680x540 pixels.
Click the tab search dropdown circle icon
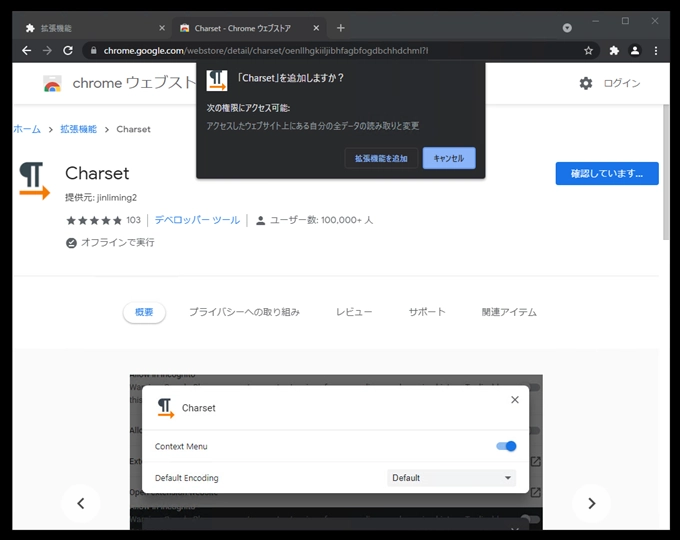click(x=567, y=28)
